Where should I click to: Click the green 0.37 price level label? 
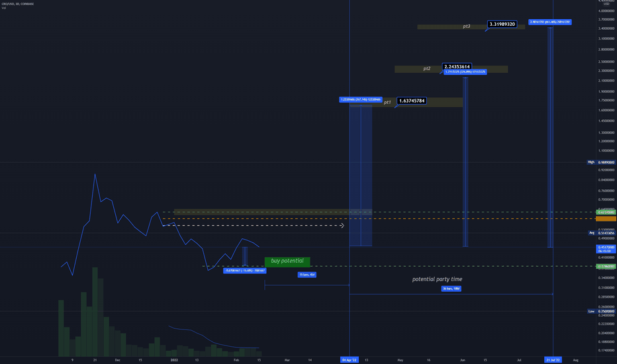[x=606, y=267]
